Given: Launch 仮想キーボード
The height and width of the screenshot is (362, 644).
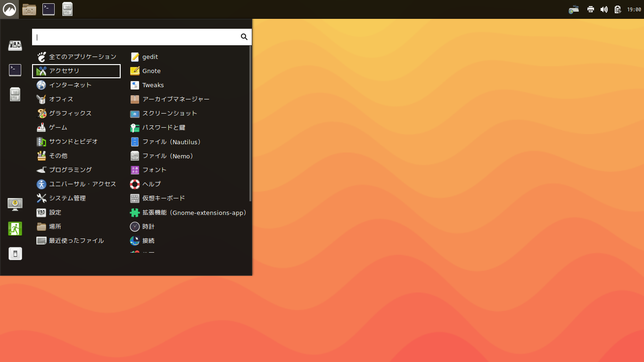Looking at the screenshot, I should 188,198.
